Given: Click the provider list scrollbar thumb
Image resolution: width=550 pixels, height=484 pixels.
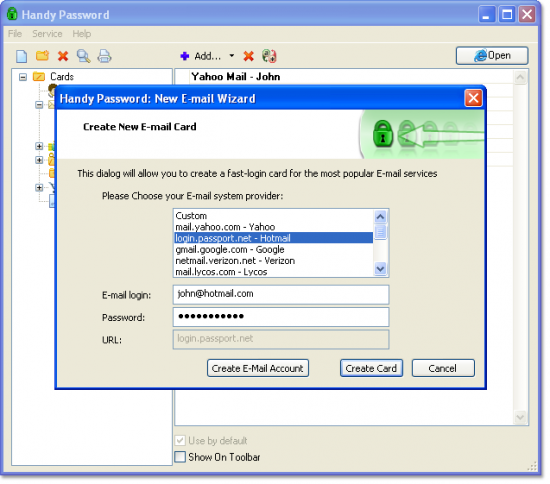Looking at the screenshot, I should point(381,232).
